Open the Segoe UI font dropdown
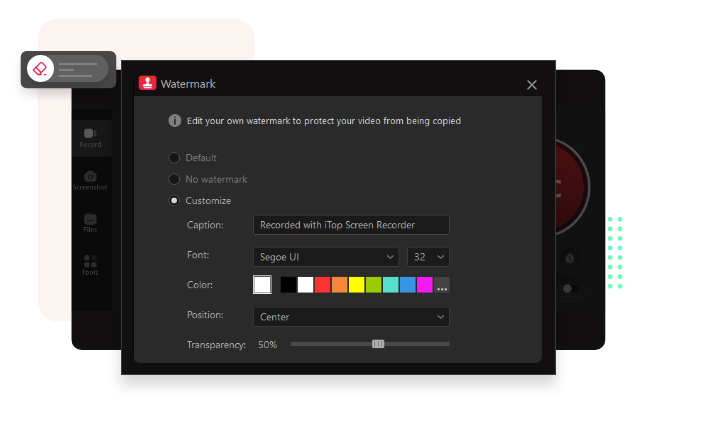Image resolution: width=722 pixels, height=427 pixels. coord(326,257)
